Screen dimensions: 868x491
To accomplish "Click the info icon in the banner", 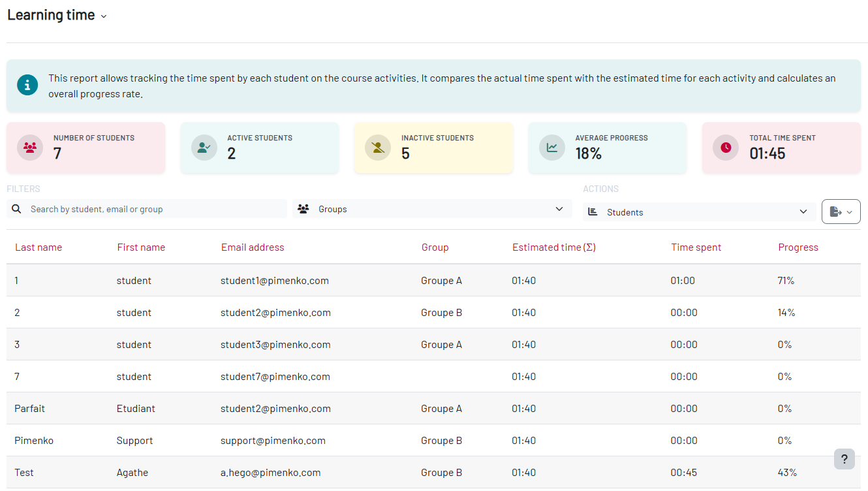I will pos(27,85).
